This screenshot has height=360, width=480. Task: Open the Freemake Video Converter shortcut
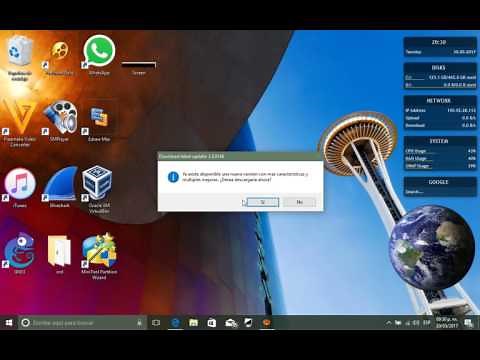pos(20,123)
